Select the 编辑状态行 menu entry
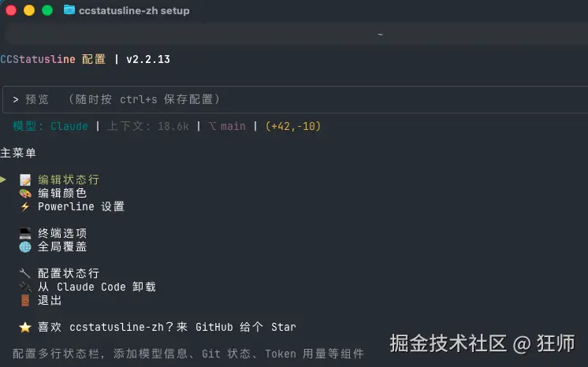The height and width of the screenshot is (367, 588). pos(69,180)
